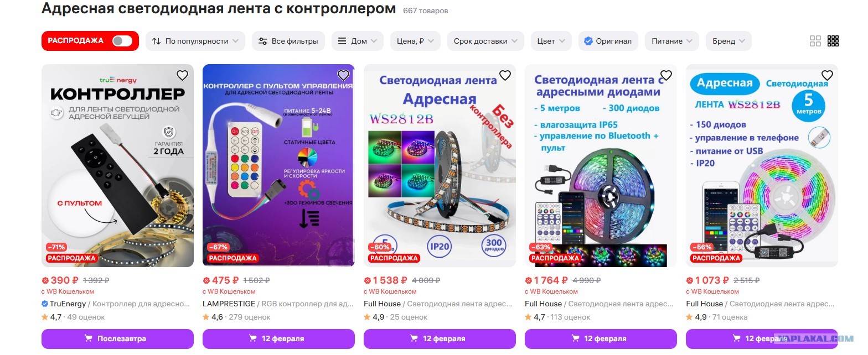Screen dimensions: 868x355
Task: Toggle the Оригинал filter checkmark
Action: pyautogui.click(x=588, y=41)
